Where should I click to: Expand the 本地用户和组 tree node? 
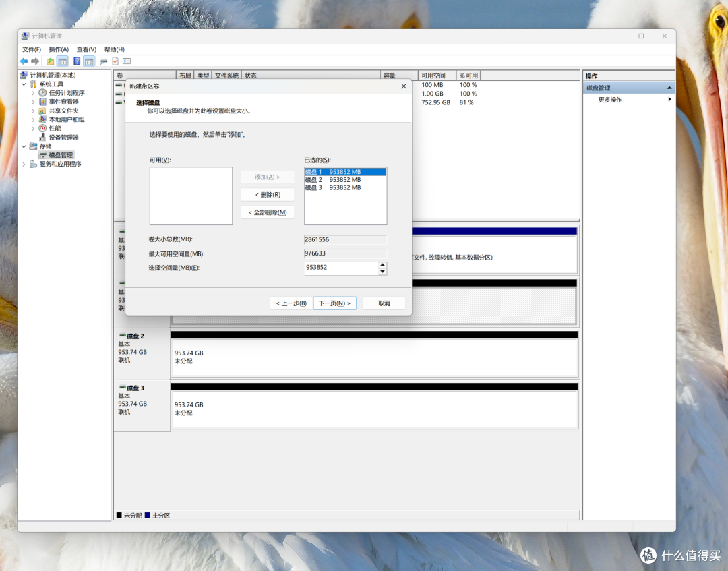33,119
